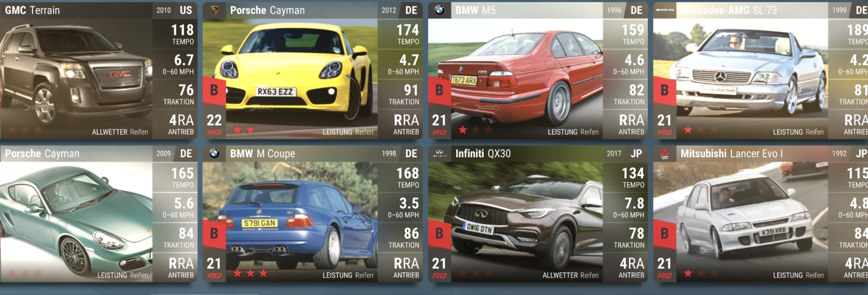Click the 165 TEMPO stat on green Cayman
This screenshot has height=295, width=868.
coord(182,177)
